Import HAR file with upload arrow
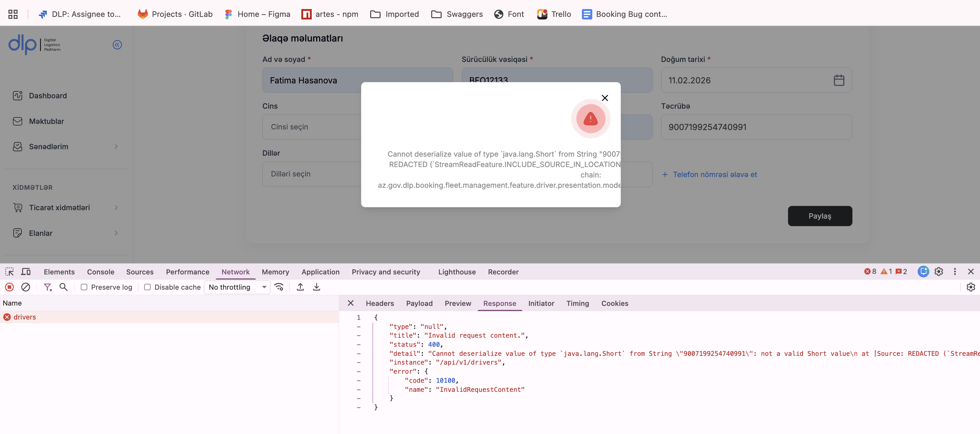980x434 pixels. 300,287
